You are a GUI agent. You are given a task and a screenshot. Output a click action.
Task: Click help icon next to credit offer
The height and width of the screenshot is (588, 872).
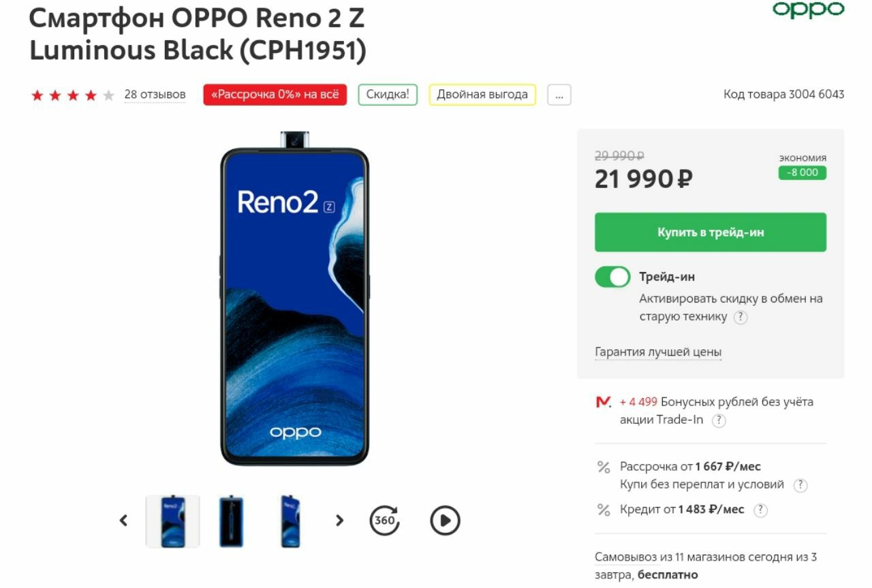coord(761,510)
